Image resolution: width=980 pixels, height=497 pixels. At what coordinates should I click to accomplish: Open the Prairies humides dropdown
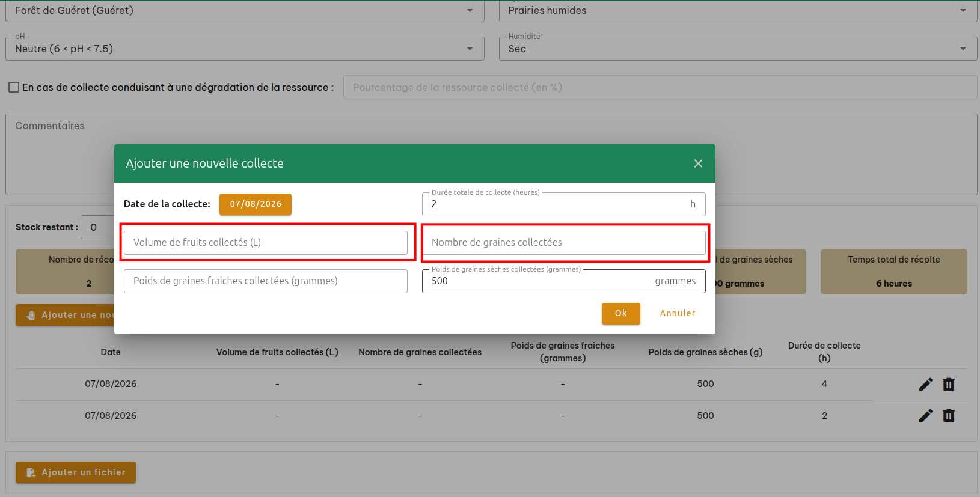pos(738,11)
